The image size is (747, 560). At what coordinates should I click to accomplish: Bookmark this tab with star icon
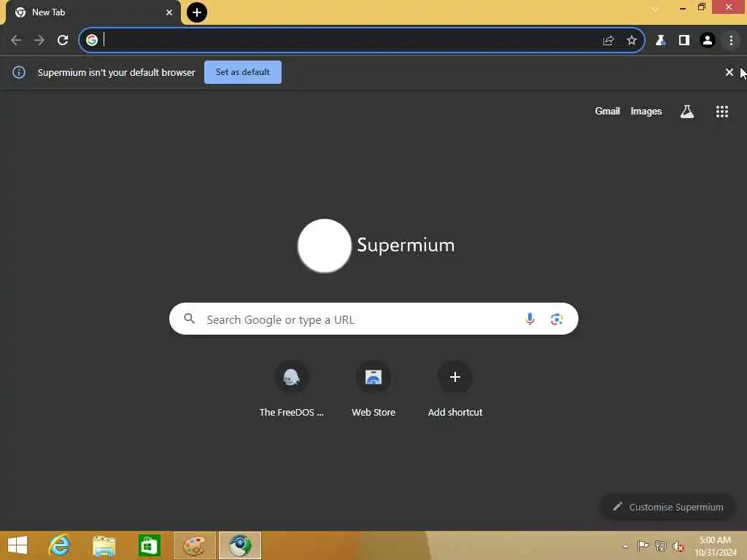632,41
